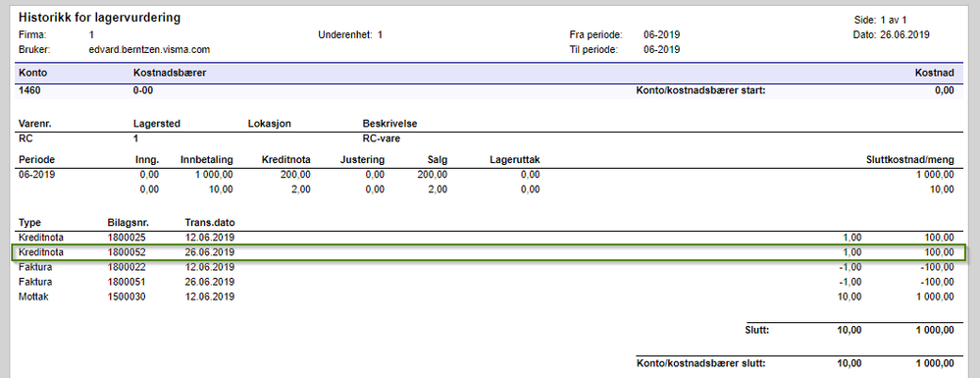
Task: Click the report title Historikk for lagervurdering
Action: tap(99, 18)
